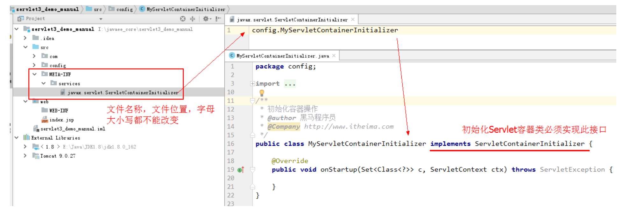Close the MyServletContainerInitializer.java tab
Viewport: 644px width, 214px height.
(334, 55)
